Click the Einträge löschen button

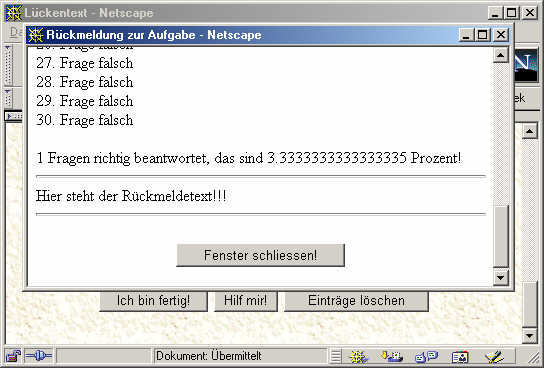coord(356,301)
